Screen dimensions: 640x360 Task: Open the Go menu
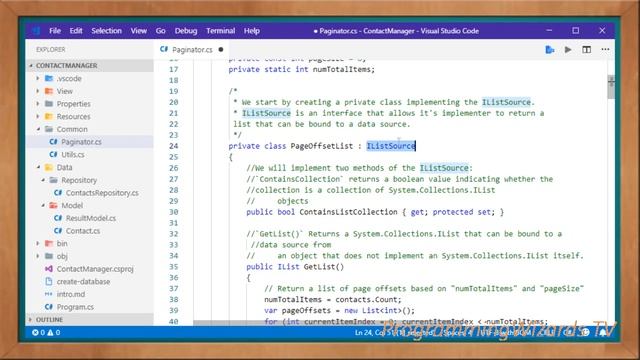pos(160,31)
